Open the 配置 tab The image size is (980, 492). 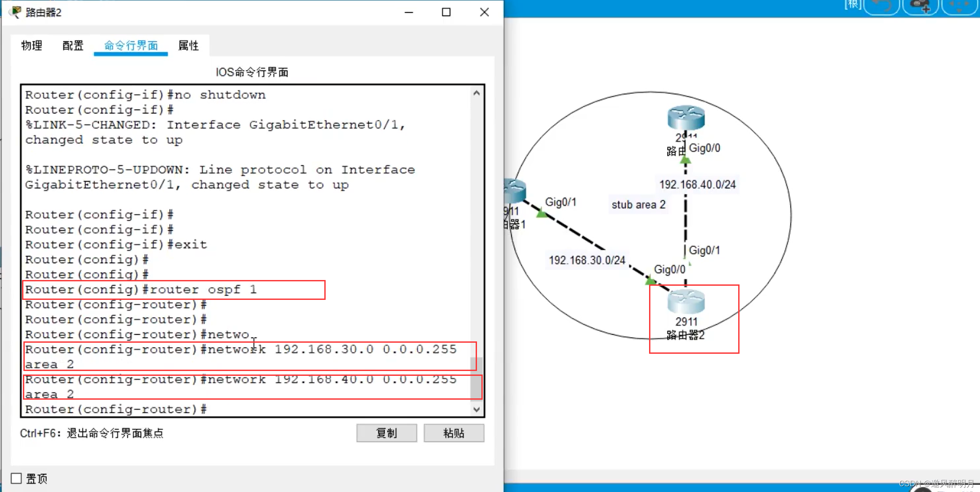click(x=73, y=45)
